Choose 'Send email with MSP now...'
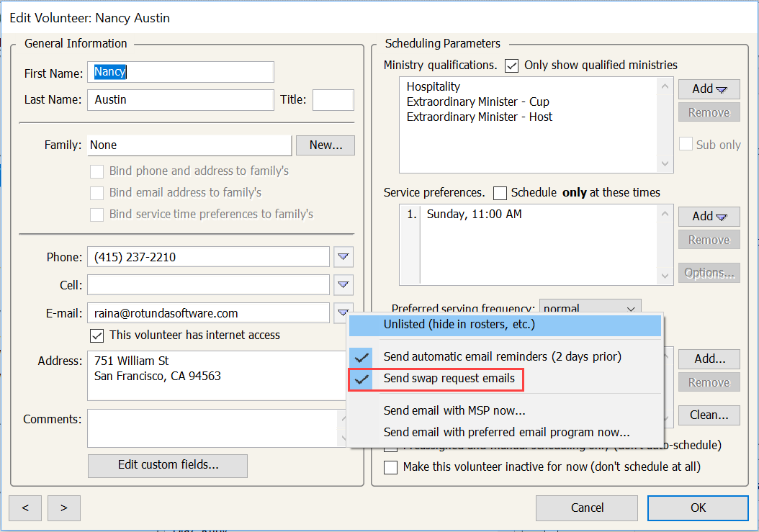This screenshot has width=759, height=532. [x=454, y=411]
